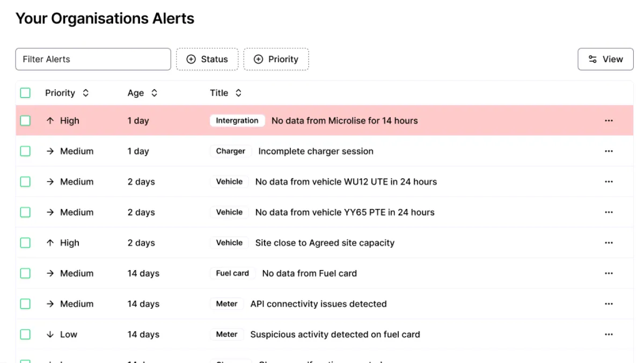Check the checkbox on the Fuel card alert row

25,273
